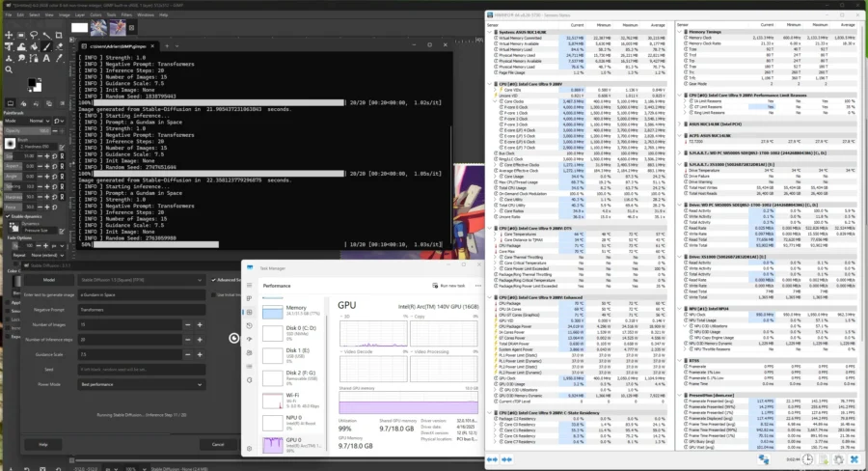Viewport: 868px width, 471px height.
Task: Toggle Angle link-to-brush-default button
Action: click(62, 177)
